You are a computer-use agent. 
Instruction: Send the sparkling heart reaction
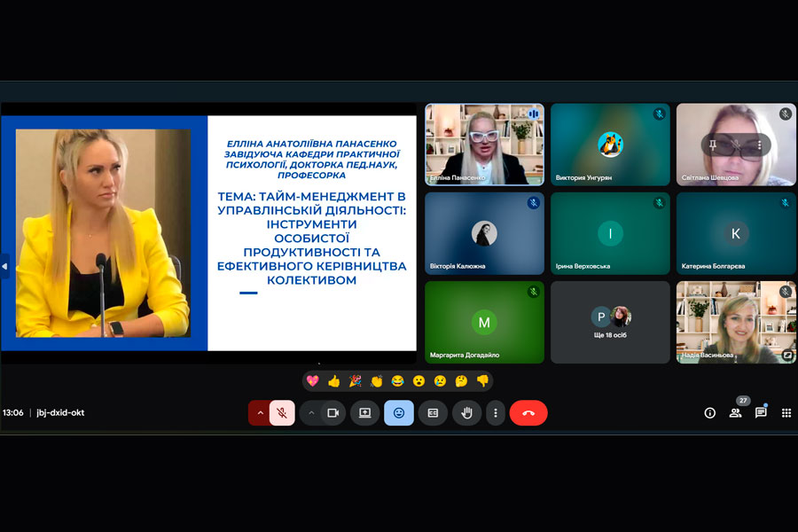(x=312, y=380)
